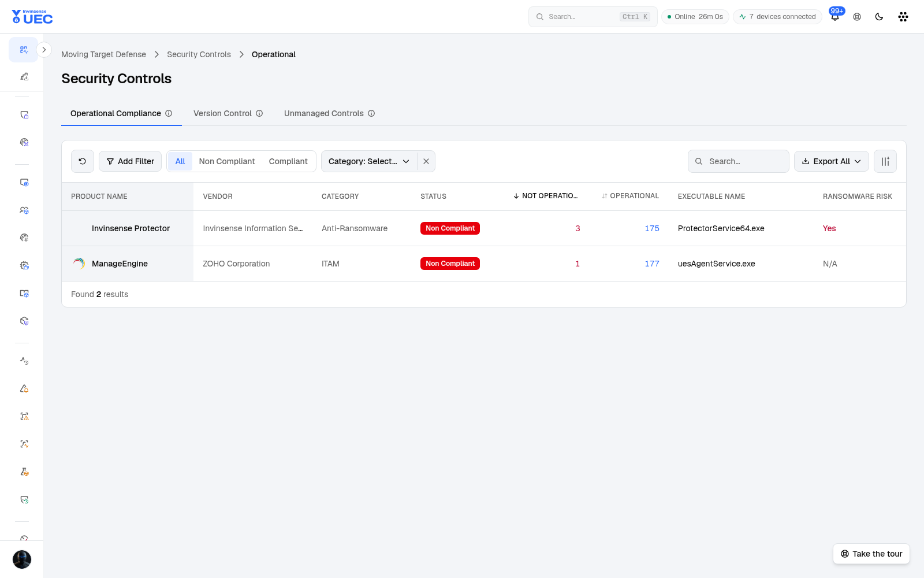Sort by Operational column
The image size is (924, 578).
(x=630, y=196)
